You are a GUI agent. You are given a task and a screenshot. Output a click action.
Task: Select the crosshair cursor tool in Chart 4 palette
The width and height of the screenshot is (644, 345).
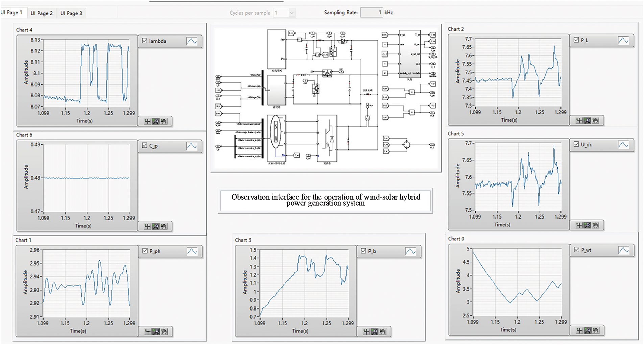[147, 121]
